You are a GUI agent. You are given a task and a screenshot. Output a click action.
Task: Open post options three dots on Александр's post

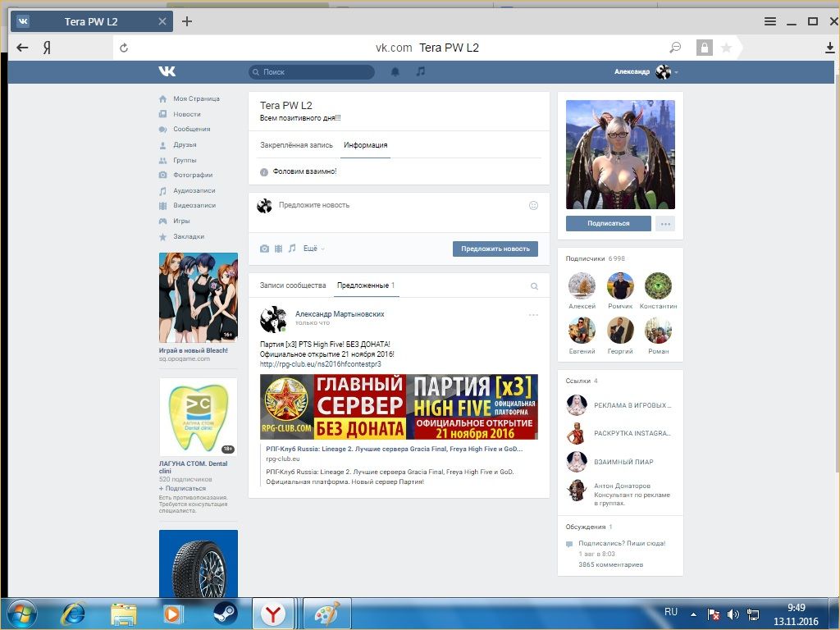[533, 315]
